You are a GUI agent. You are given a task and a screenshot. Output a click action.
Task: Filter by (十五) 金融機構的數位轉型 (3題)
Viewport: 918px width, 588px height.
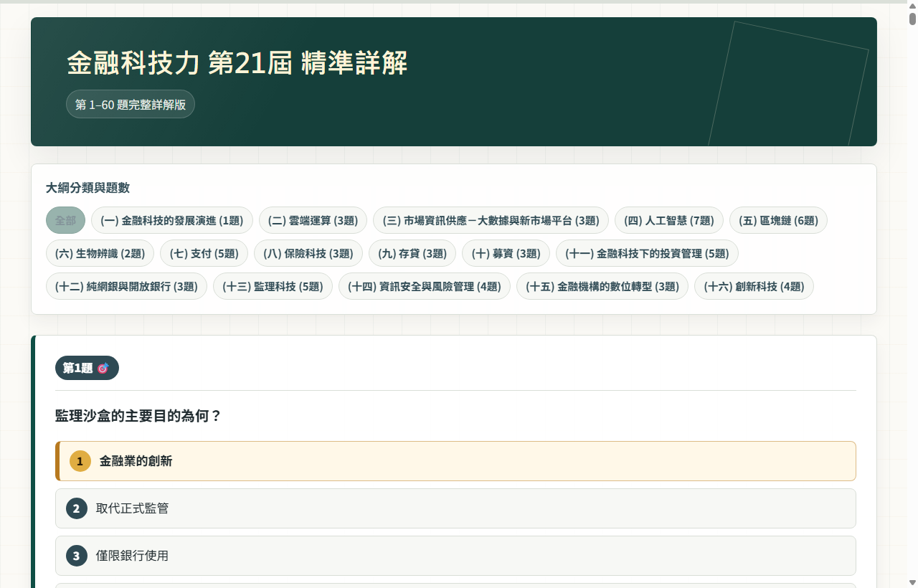(x=602, y=286)
